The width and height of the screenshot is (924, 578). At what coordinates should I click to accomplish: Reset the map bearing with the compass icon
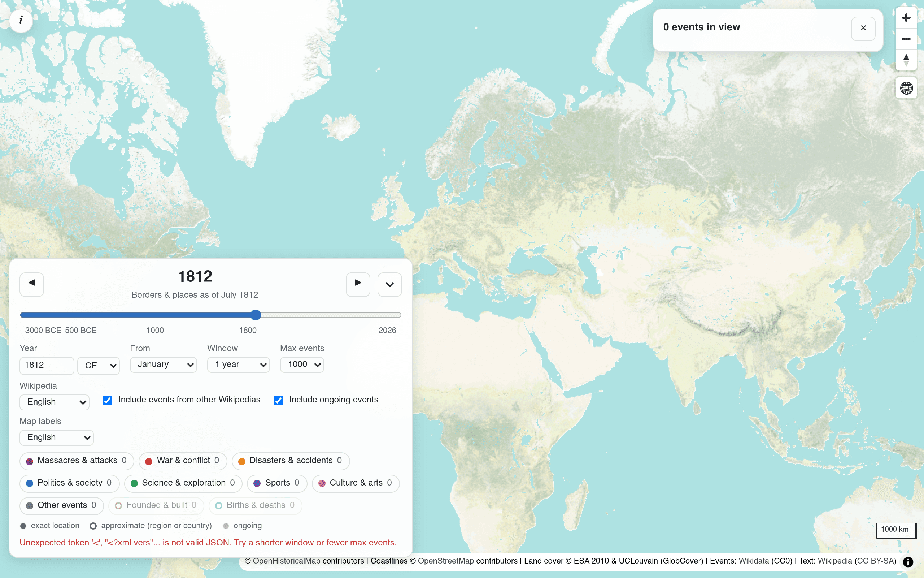coord(906,60)
